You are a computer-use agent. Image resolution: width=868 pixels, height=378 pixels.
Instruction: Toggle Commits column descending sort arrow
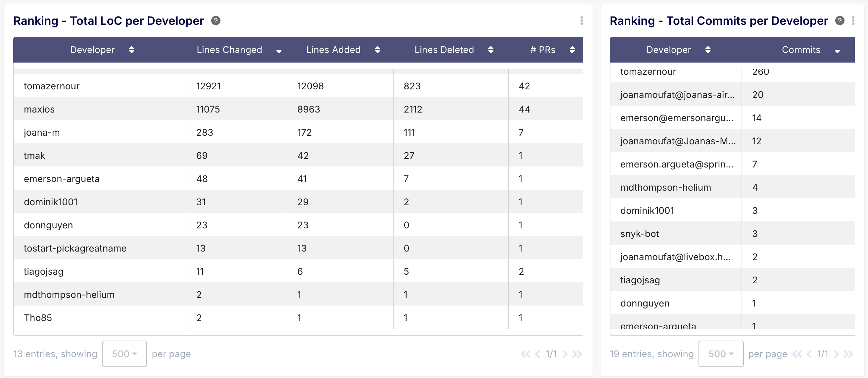[x=837, y=52]
